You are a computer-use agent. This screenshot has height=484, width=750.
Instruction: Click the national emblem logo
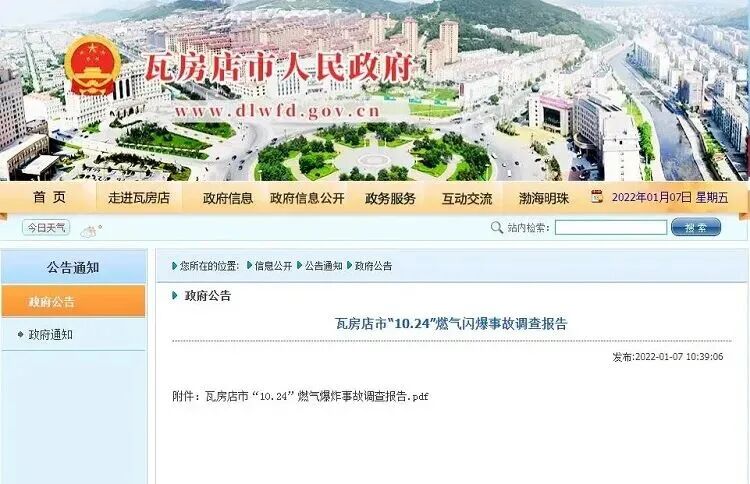coord(93,66)
